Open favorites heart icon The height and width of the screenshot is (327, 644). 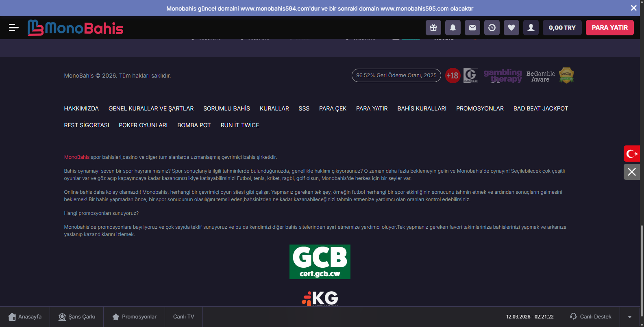[x=511, y=28]
